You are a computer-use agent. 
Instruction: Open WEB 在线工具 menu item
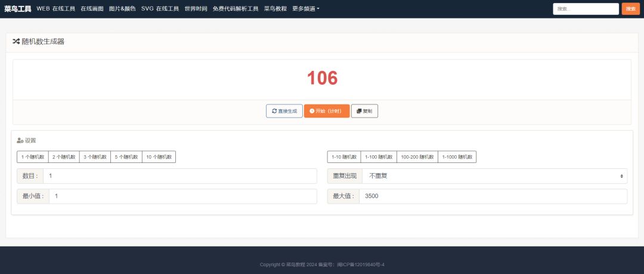point(56,8)
